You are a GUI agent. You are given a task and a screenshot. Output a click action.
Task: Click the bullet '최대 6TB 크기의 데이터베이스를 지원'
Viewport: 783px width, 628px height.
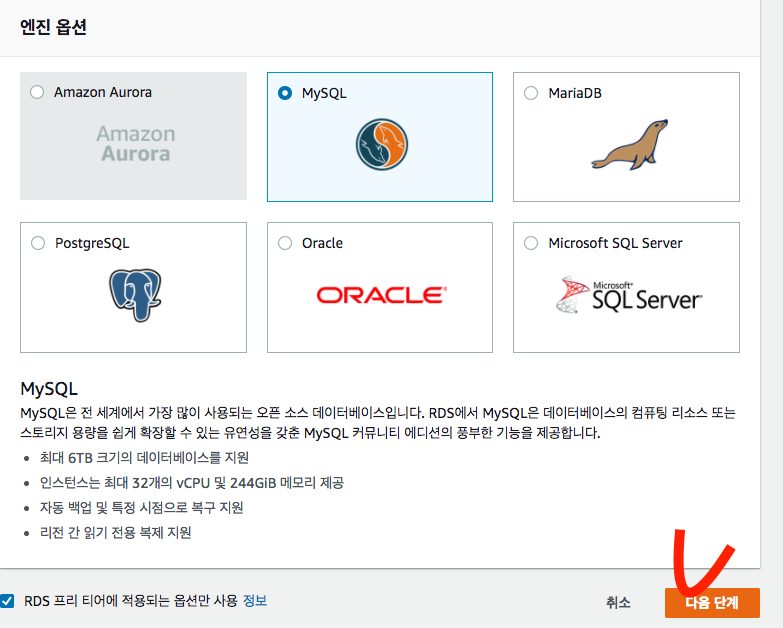coord(144,458)
